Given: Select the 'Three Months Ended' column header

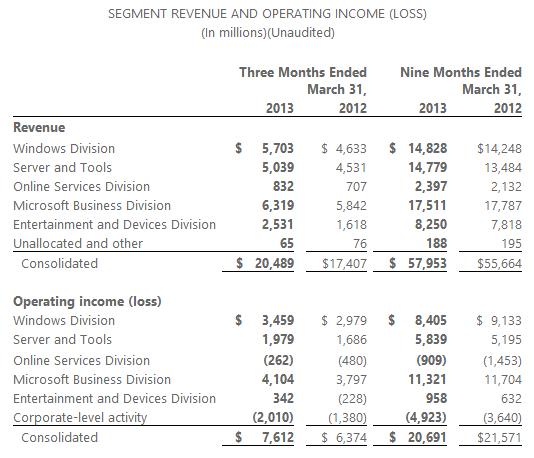Looking at the screenshot, I should 303,73.
